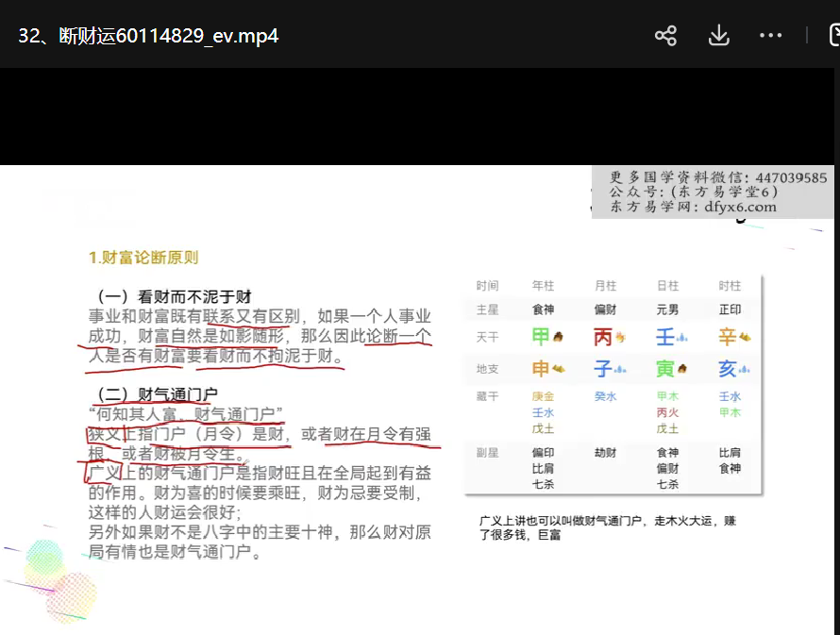Click the green 甲 character in the 天干 row
This screenshot has height=635, width=840.
click(541, 337)
